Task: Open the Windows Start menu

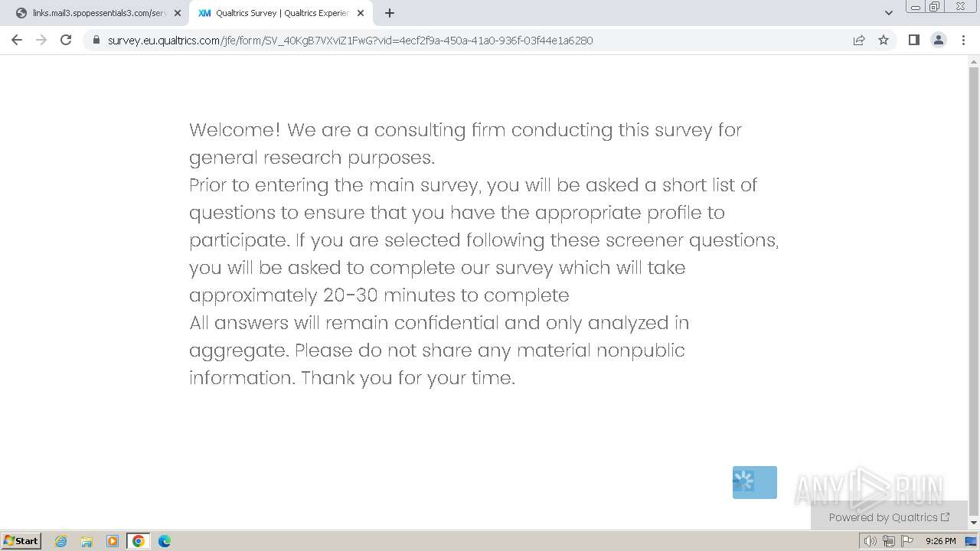Action: [21, 541]
